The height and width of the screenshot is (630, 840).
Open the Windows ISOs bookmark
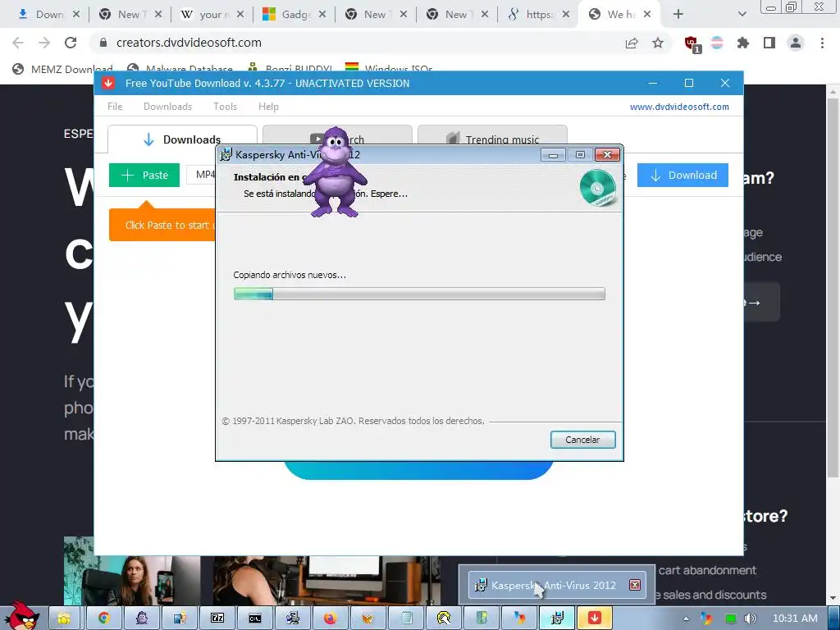pos(389,69)
